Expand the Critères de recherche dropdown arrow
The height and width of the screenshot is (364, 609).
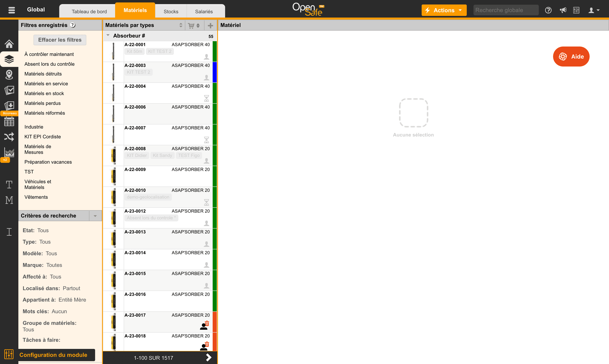click(x=95, y=216)
